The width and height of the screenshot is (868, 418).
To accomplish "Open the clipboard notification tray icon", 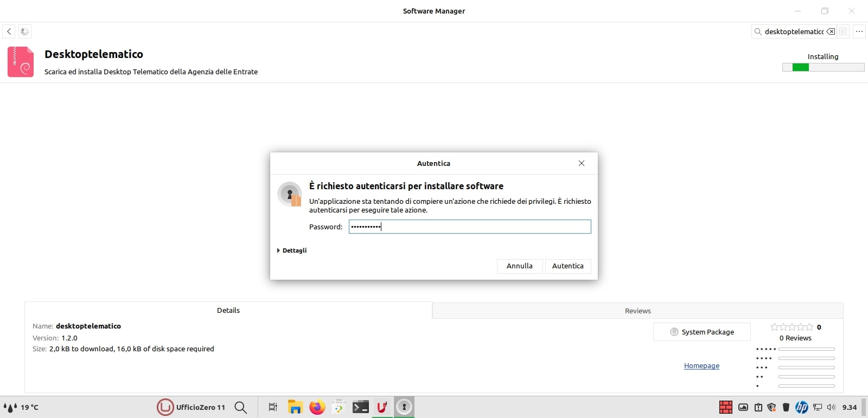I will (x=758, y=407).
